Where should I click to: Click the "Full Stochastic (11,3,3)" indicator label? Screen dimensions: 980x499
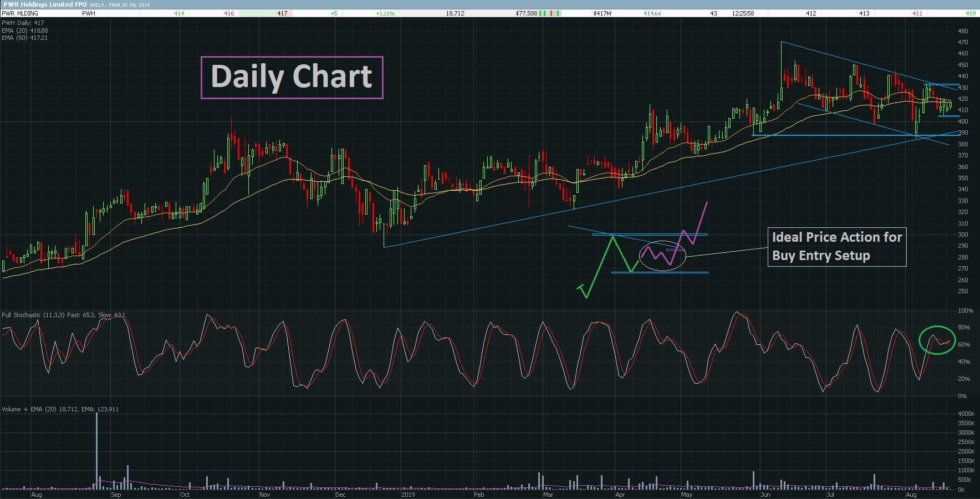33,315
